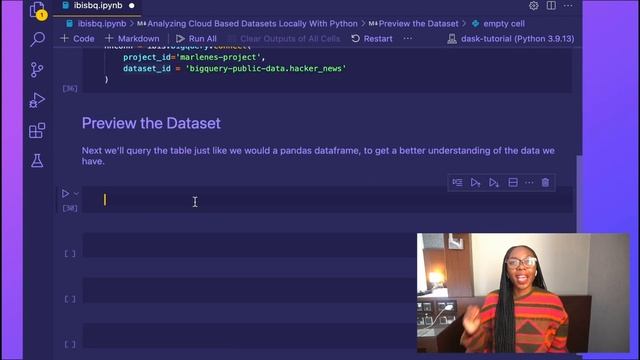Open cell toolbar more actions ellipsis
The height and width of the screenshot is (360, 640).
529,182
